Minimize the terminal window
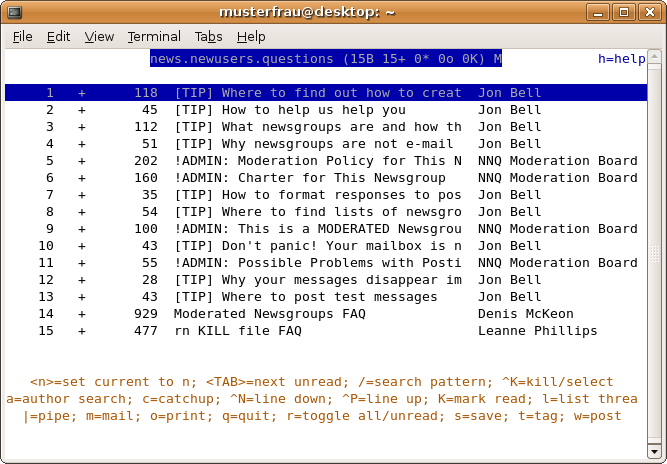 click(601, 11)
